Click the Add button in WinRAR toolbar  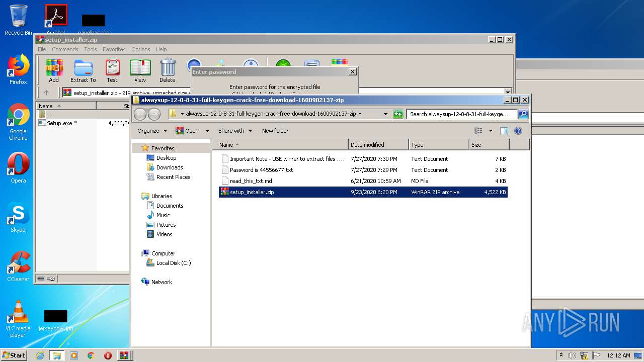54,71
